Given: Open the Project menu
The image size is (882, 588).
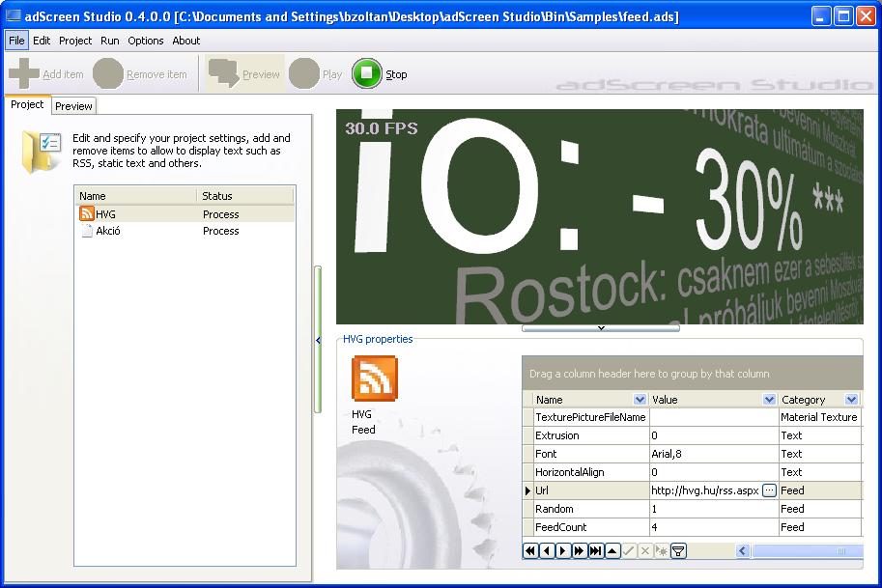Looking at the screenshot, I should (x=75, y=41).
